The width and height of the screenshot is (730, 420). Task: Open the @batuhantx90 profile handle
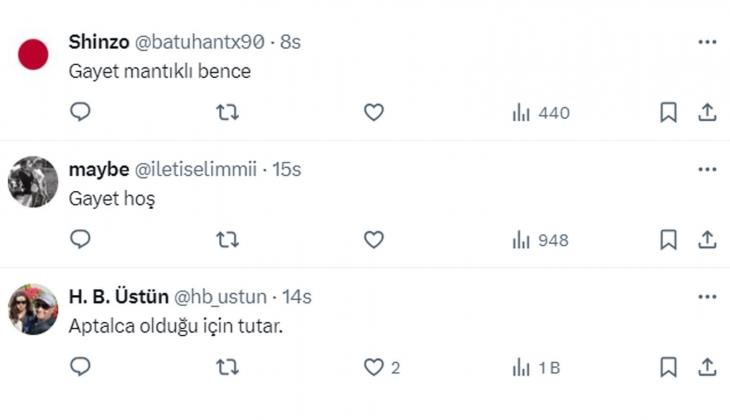198,42
